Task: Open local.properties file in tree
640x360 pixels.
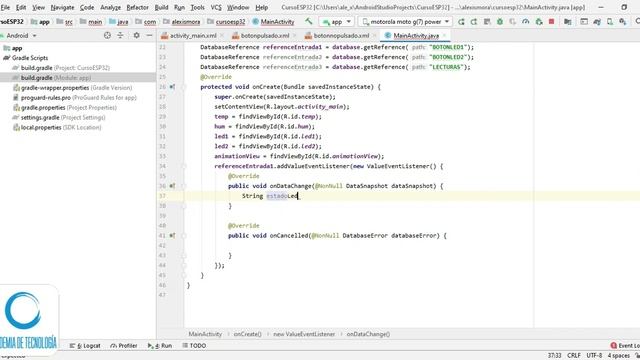Action: click(61, 127)
